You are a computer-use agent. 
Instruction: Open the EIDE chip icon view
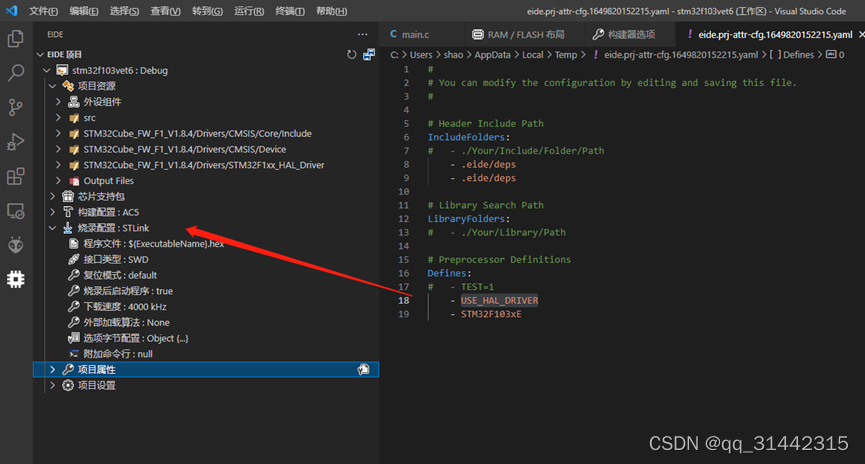(15, 279)
